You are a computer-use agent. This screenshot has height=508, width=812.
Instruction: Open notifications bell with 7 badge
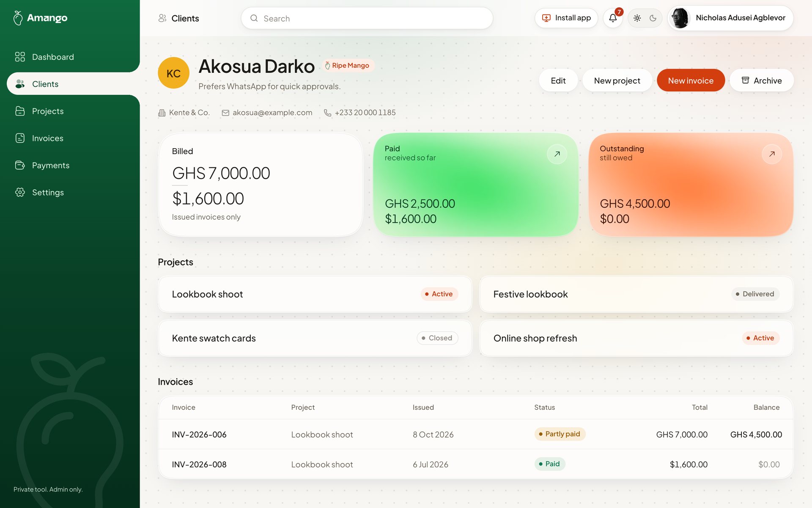[x=613, y=18]
